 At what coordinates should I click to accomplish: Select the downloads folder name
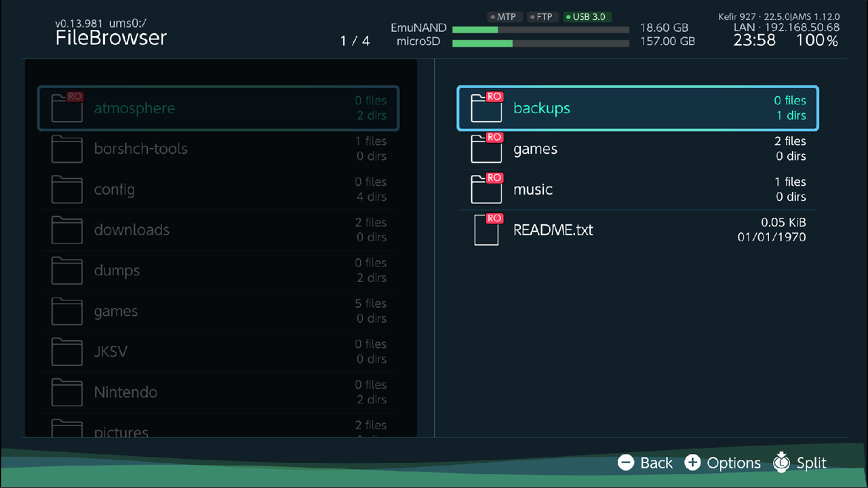(x=132, y=230)
